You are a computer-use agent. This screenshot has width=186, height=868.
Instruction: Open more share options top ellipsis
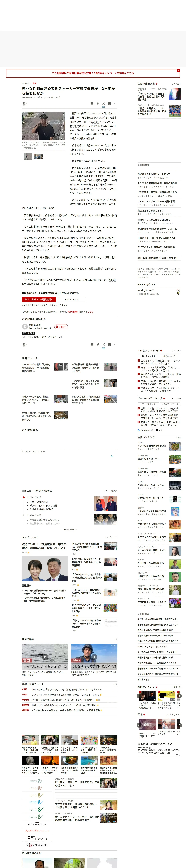coord(115,103)
